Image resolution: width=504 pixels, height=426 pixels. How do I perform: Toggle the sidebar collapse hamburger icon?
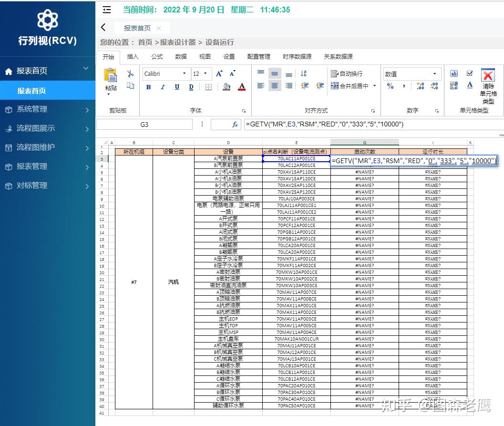click(107, 10)
